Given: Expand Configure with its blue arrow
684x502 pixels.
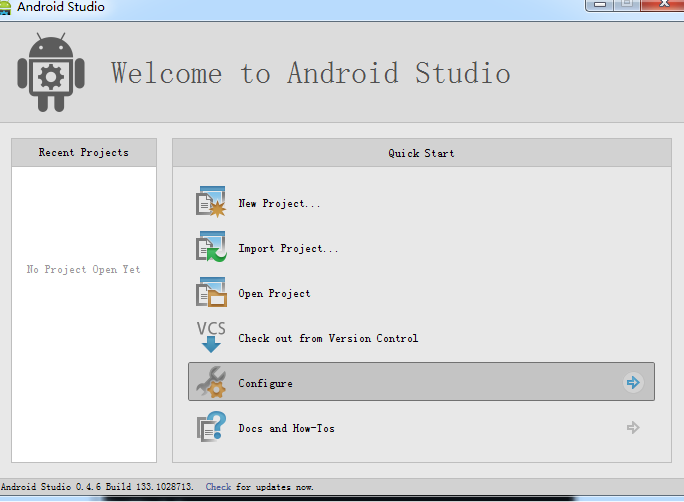Looking at the screenshot, I should pyautogui.click(x=633, y=382).
